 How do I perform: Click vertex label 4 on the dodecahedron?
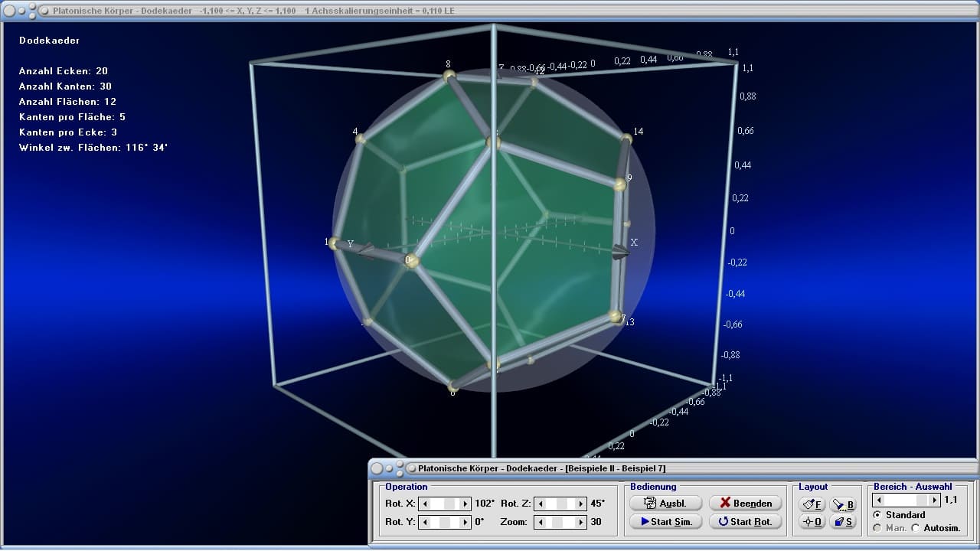point(355,132)
